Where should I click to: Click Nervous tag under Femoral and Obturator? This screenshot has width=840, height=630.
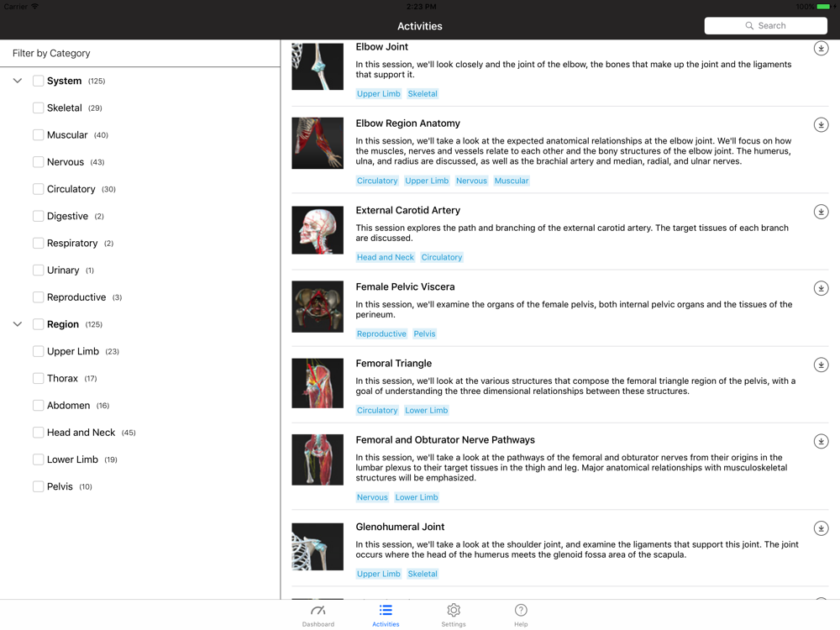(x=372, y=497)
